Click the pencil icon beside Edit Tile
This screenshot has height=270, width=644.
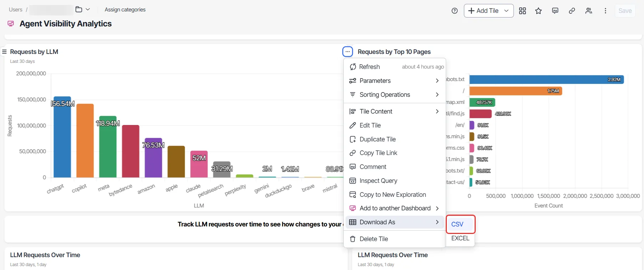pos(353,125)
